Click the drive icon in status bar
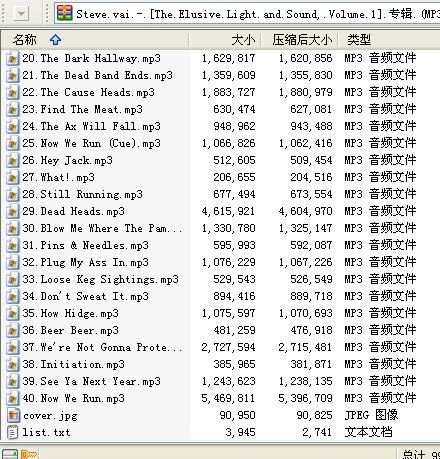 click(x=10, y=454)
